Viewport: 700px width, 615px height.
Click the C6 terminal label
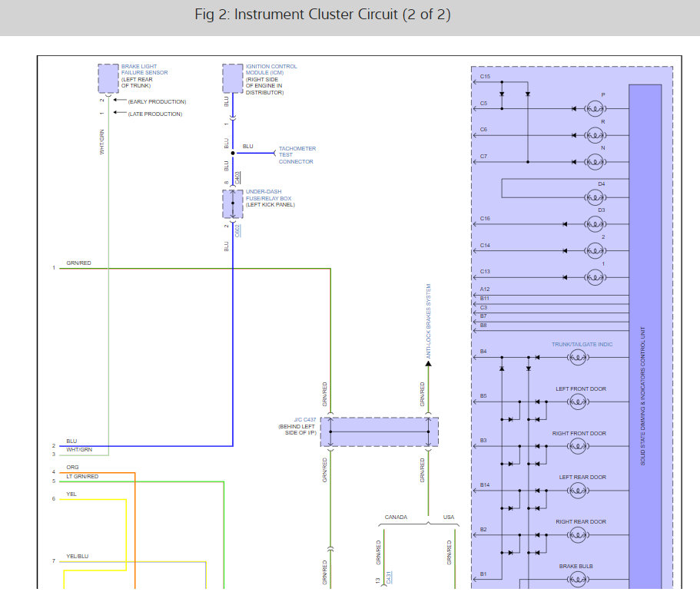[x=483, y=129]
